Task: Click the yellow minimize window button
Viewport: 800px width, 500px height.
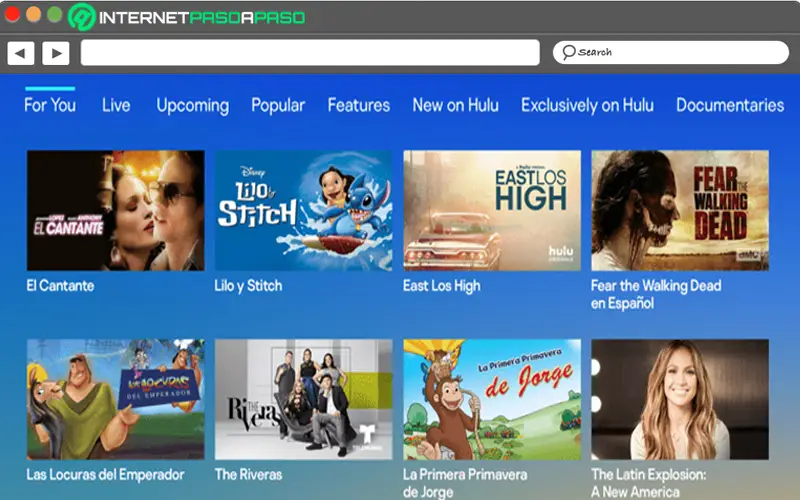Action: click(x=33, y=14)
